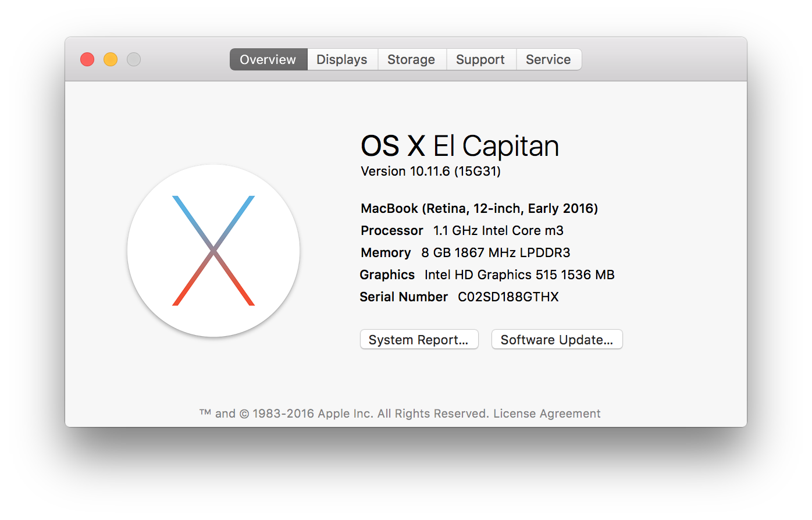The height and width of the screenshot is (520, 812).
Task: Click the memory value 8 GB 1867 MHz LPDDR3
Action: pos(496,252)
